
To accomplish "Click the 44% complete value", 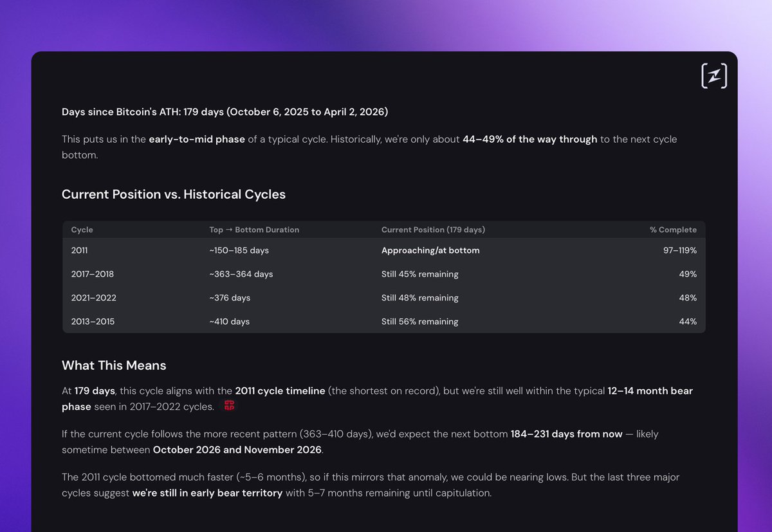I will tap(688, 321).
